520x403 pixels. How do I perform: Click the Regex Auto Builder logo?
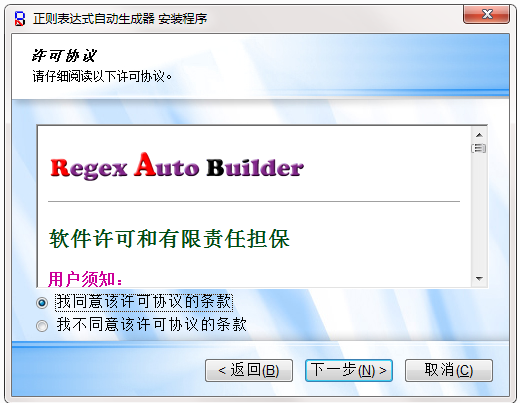pos(177,166)
